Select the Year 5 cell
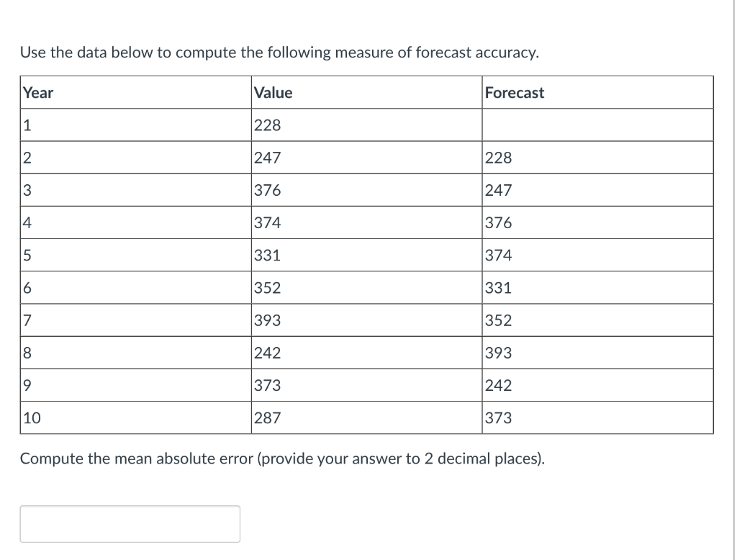The width and height of the screenshot is (737, 560). coord(27,254)
